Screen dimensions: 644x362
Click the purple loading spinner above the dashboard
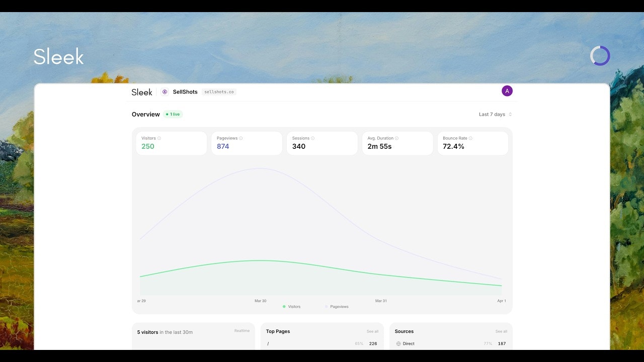pyautogui.click(x=600, y=56)
